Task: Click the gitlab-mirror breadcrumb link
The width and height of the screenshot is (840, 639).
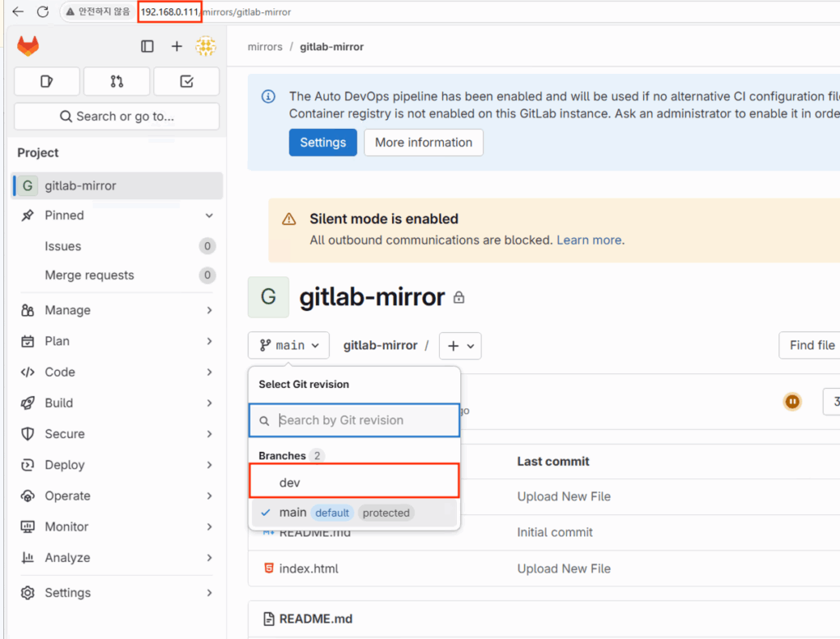Action: tap(331, 47)
